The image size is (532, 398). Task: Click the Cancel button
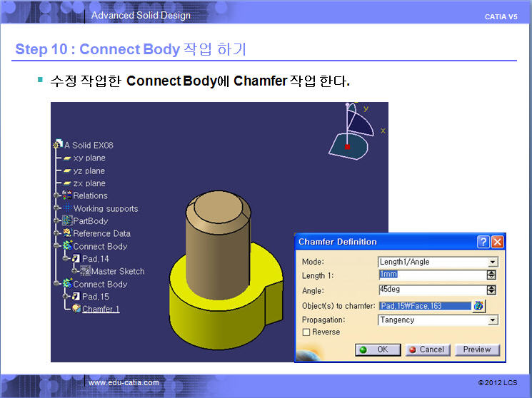tap(426, 349)
